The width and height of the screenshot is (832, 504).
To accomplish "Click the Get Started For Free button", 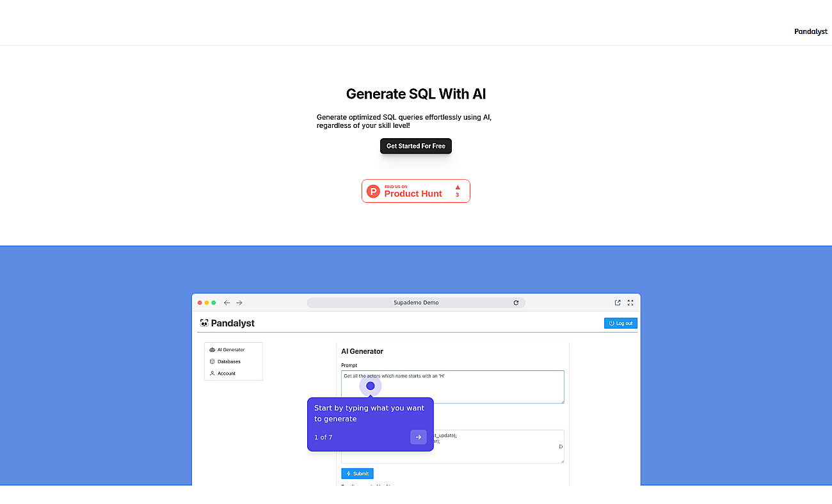I will click(x=416, y=146).
